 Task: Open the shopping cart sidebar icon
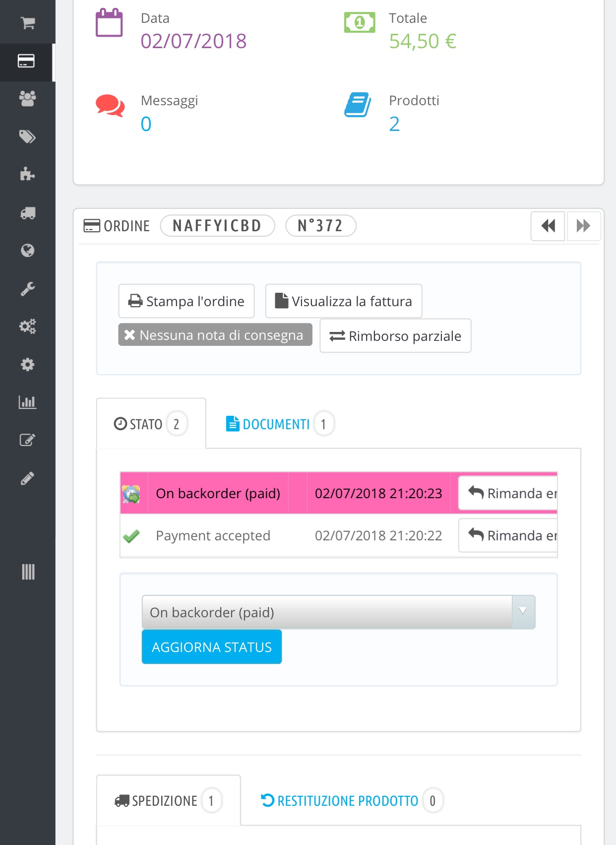coord(28,23)
